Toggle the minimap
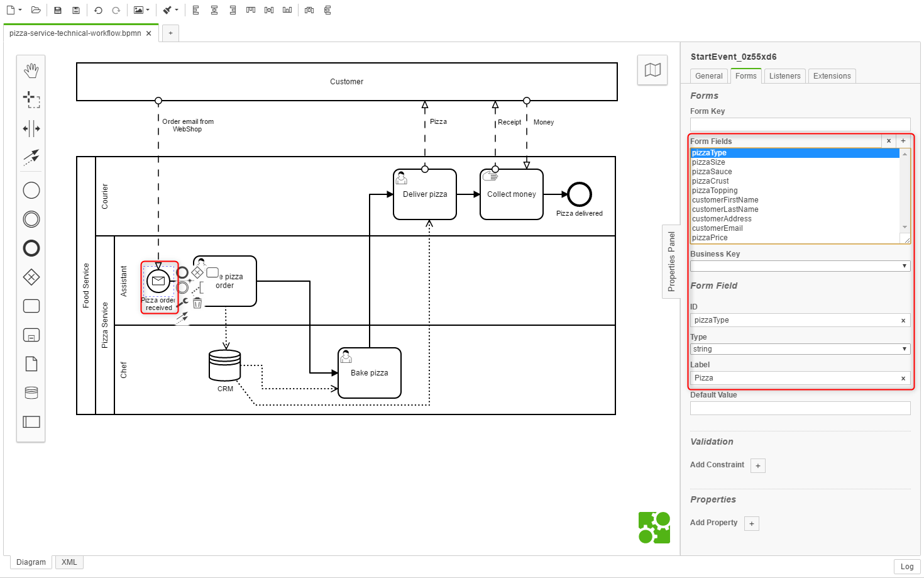The height and width of the screenshot is (578, 924). tap(652, 70)
